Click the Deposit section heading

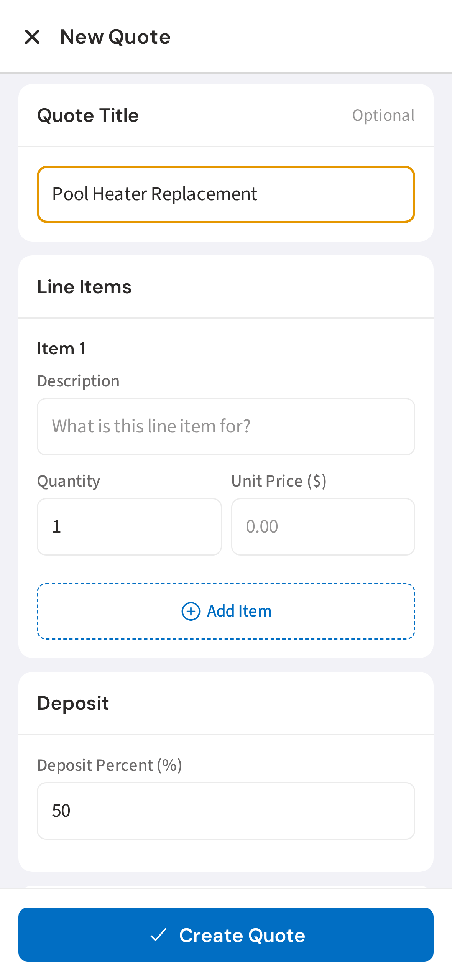73,703
